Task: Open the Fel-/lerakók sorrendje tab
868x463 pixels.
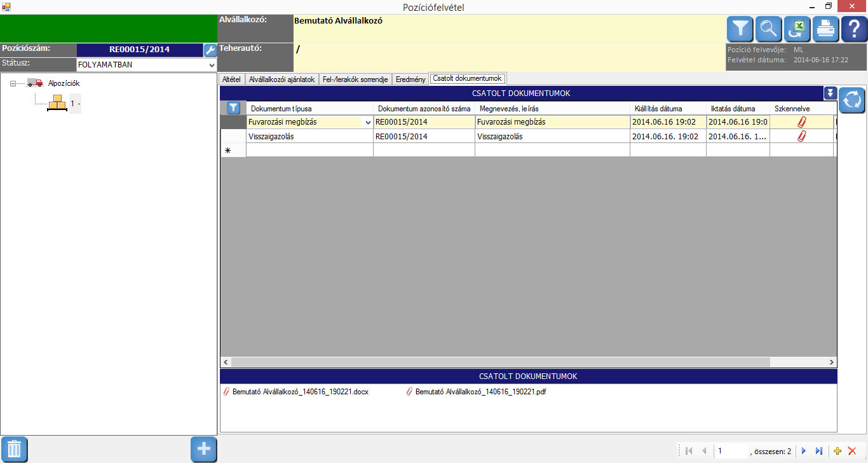Action: [355, 79]
